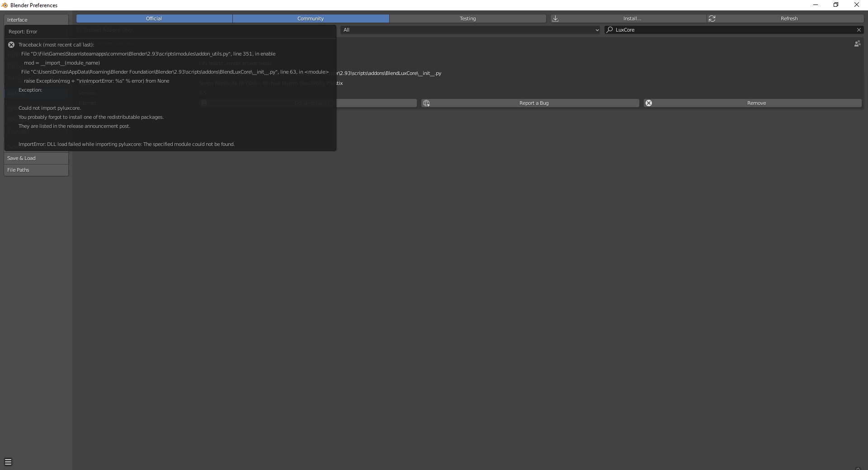Remove the BlendLuxCore add-on
Image resolution: width=868 pixels, height=470 pixels.
click(756, 103)
